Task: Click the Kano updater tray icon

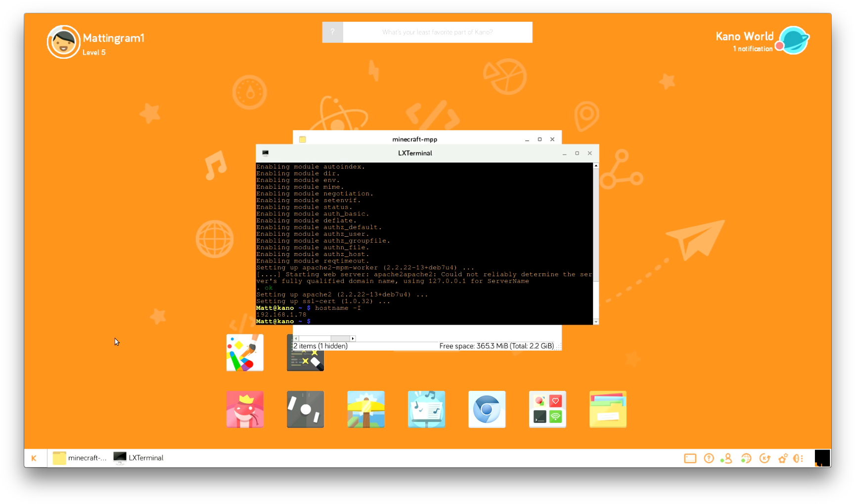Action: [x=765, y=459]
